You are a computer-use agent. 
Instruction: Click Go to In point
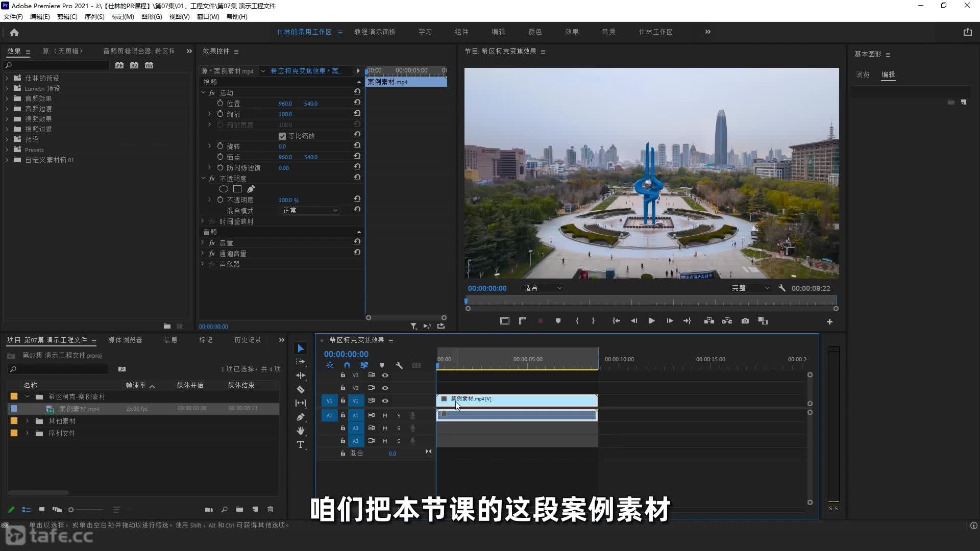click(x=616, y=321)
